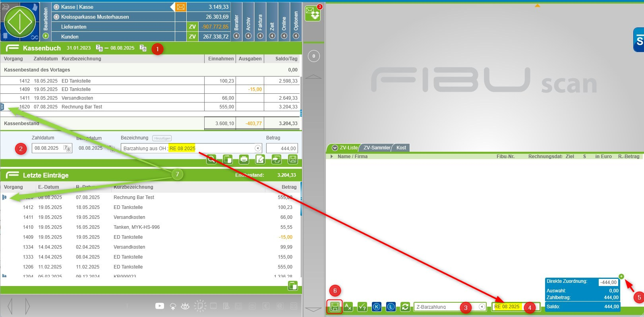The width and height of the screenshot is (644, 317).
Task: Select Letzte Einträge row 1334 Versandkosten
Action: (x=150, y=247)
